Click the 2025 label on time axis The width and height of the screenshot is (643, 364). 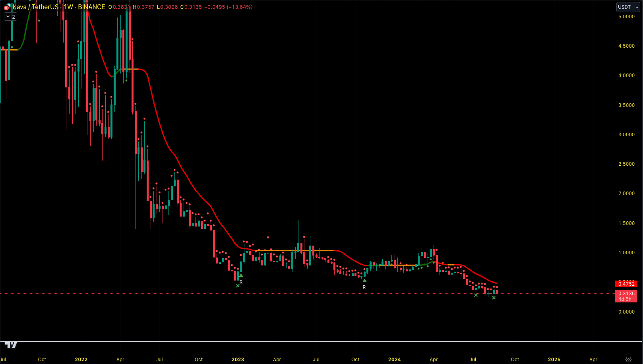coord(554,360)
